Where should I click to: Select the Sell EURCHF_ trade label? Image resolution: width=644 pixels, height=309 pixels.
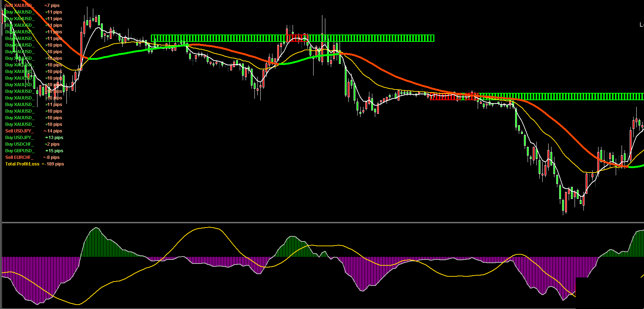tap(19, 157)
